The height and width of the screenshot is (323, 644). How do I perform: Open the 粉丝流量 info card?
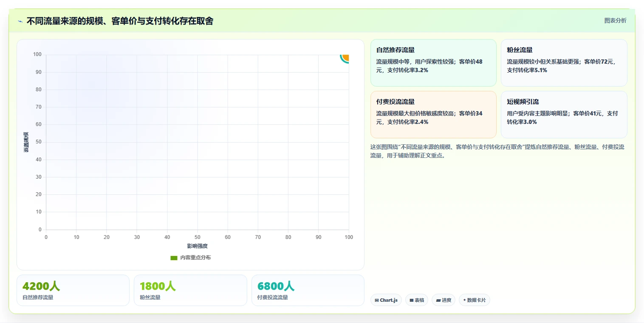(x=564, y=63)
